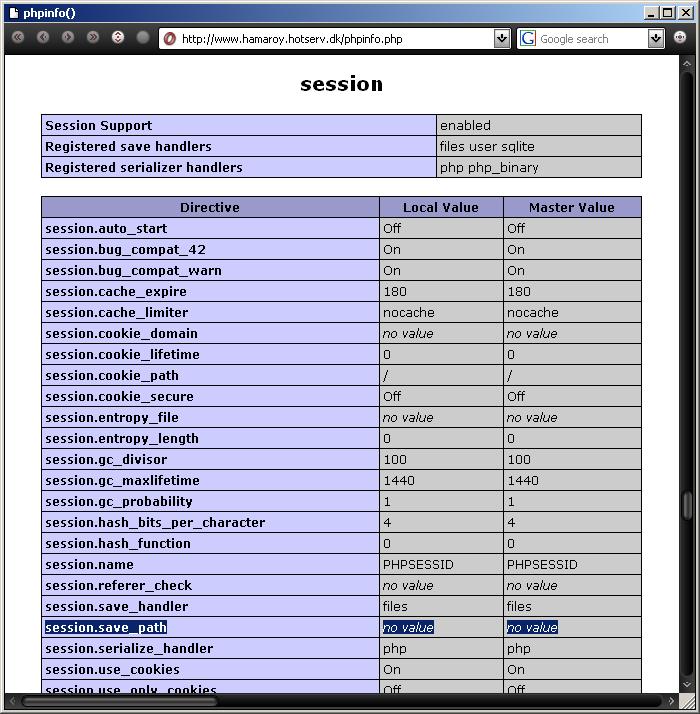Viewport: 700px width, 714px height.
Task: Click the 'php php_binary' value
Action: pyautogui.click(x=489, y=168)
